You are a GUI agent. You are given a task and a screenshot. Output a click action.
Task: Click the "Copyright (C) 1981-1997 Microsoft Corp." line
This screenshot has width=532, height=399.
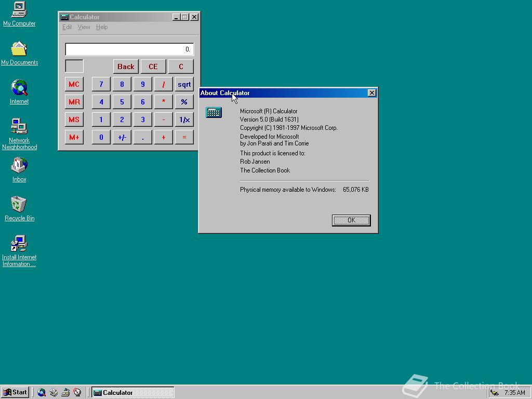tap(288, 128)
